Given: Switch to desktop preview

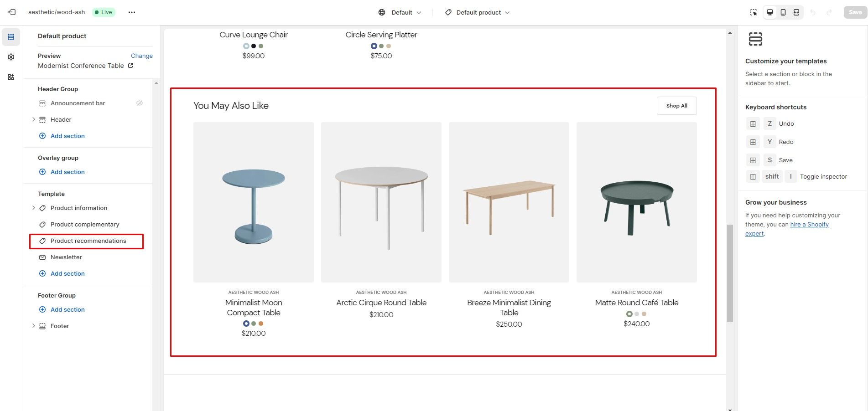Looking at the screenshot, I should click(x=770, y=12).
